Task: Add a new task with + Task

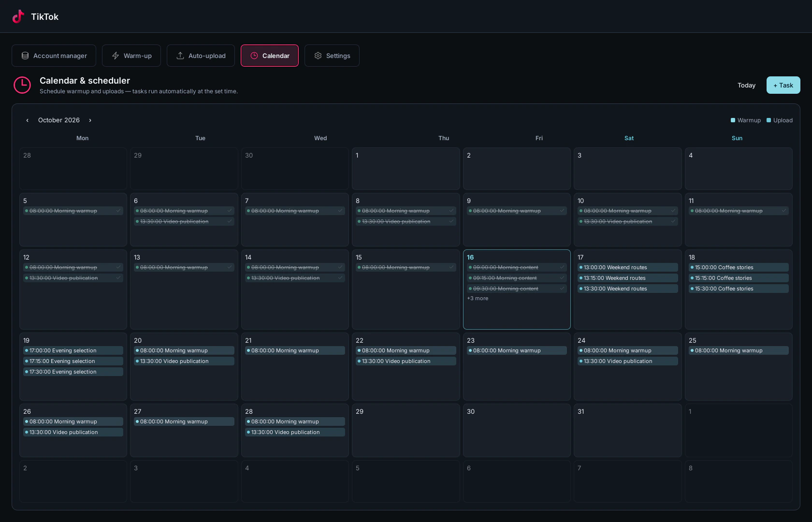Action: 783,85
